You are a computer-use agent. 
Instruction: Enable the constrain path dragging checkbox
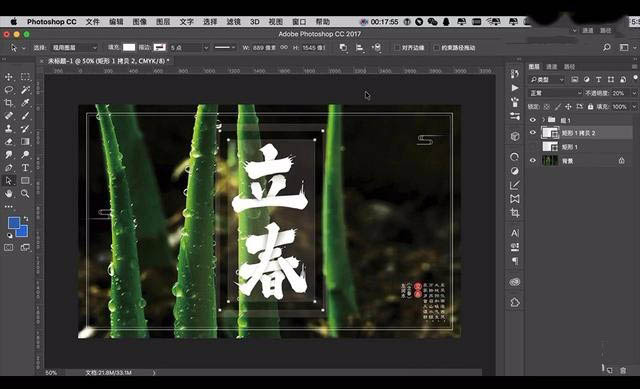pyautogui.click(x=436, y=48)
